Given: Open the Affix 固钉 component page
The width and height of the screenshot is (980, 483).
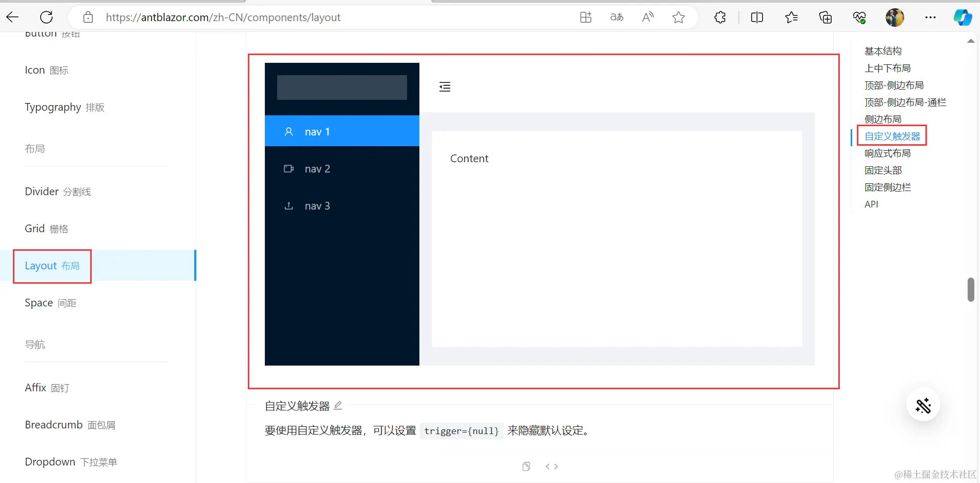Looking at the screenshot, I should coord(47,388).
